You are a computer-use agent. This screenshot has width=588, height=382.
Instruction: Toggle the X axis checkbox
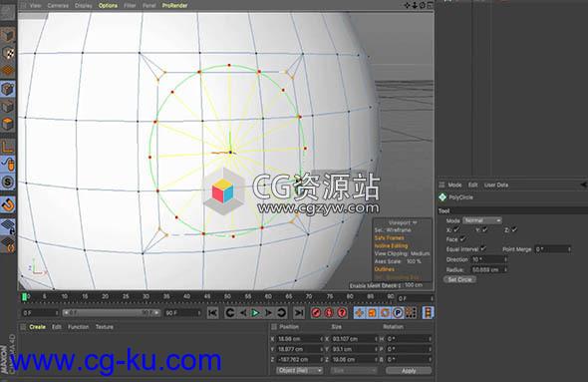(456, 229)
